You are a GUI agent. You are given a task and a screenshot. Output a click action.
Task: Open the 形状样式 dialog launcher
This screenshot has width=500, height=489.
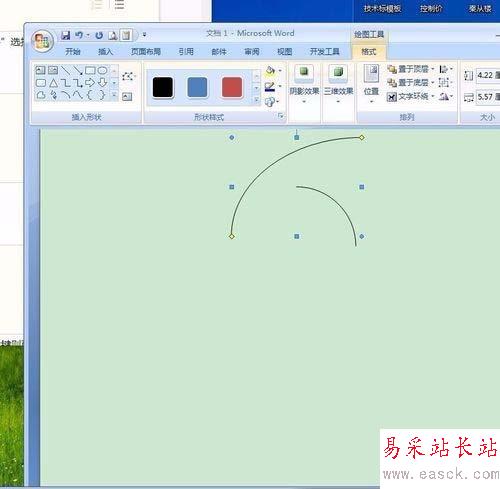(281, 116)
